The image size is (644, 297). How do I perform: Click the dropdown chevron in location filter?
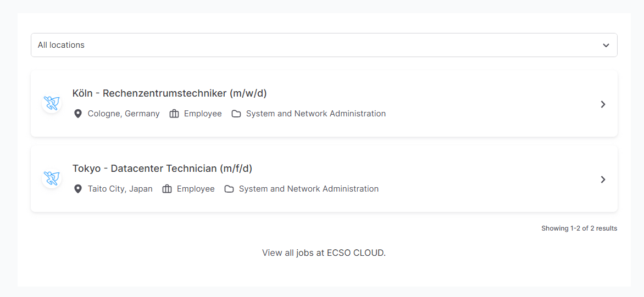point(606,45)
